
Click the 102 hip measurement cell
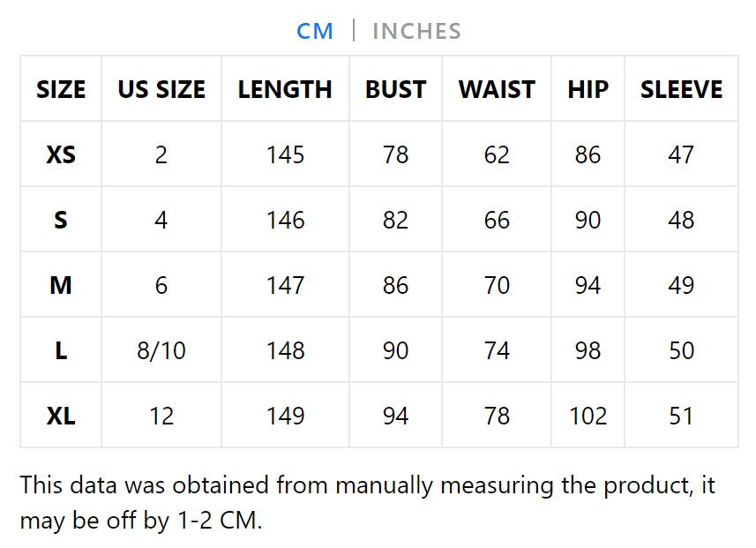coord(588,416)
